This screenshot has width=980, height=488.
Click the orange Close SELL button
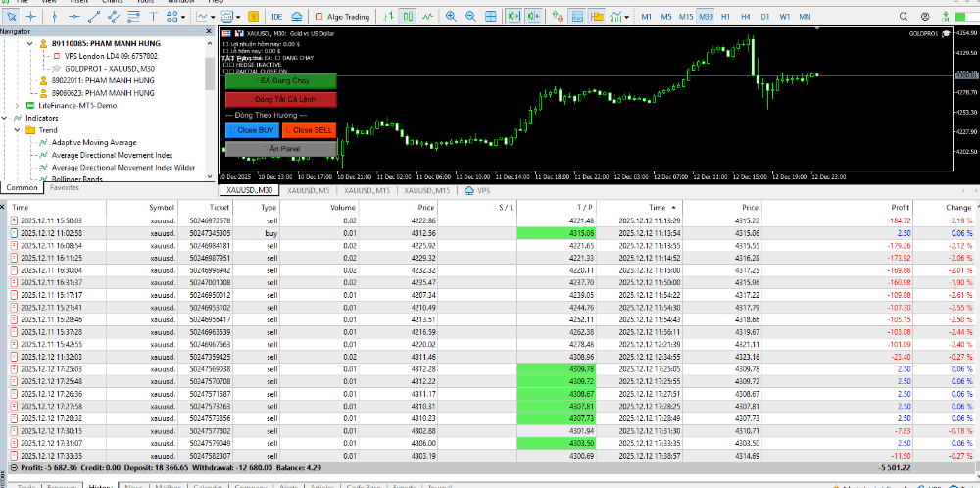pos(310,129)
